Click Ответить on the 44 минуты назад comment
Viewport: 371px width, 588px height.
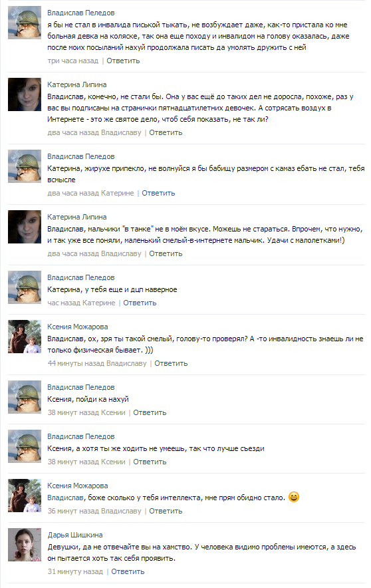171,363
